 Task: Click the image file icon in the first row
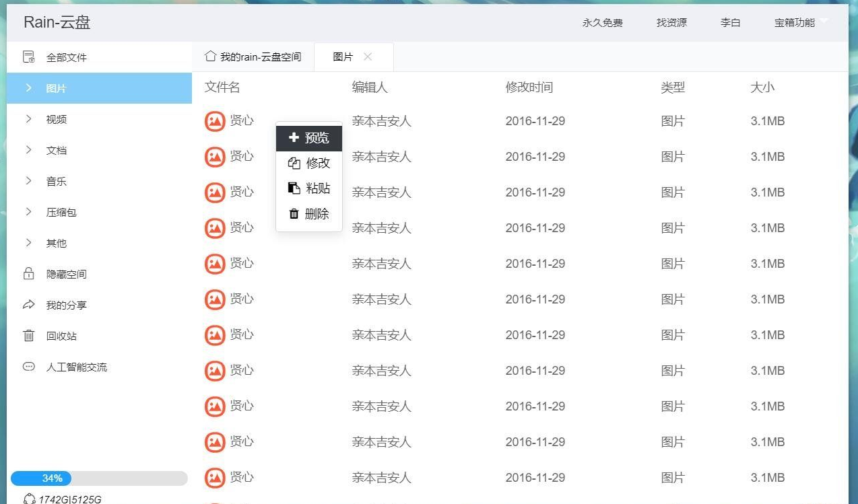click(x=215, y=121)
